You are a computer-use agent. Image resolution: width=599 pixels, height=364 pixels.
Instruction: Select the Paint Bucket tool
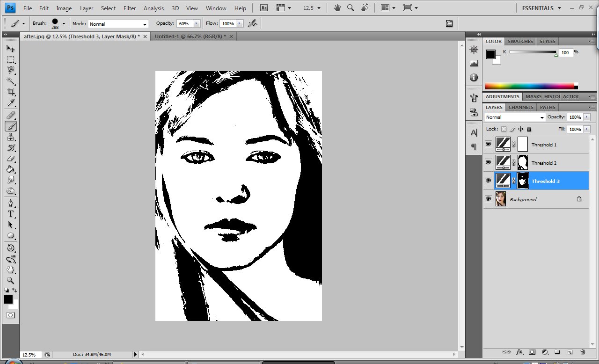coord(10,169)
